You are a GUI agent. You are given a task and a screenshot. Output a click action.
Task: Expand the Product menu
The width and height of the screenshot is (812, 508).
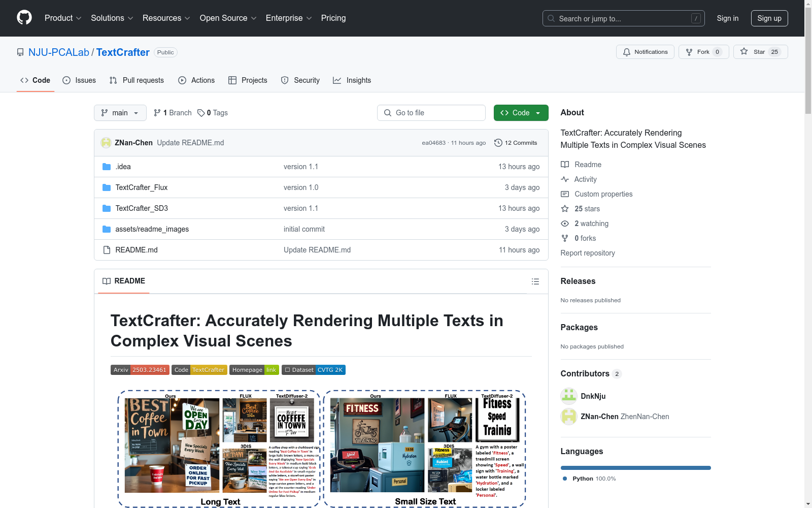click(63, 18)
